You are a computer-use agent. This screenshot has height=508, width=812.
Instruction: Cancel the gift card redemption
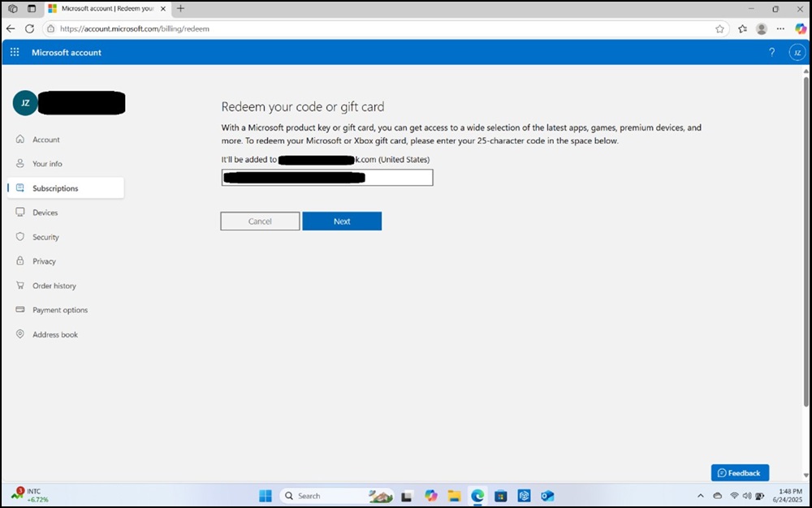pyautogui.click(x=260, y=221)
